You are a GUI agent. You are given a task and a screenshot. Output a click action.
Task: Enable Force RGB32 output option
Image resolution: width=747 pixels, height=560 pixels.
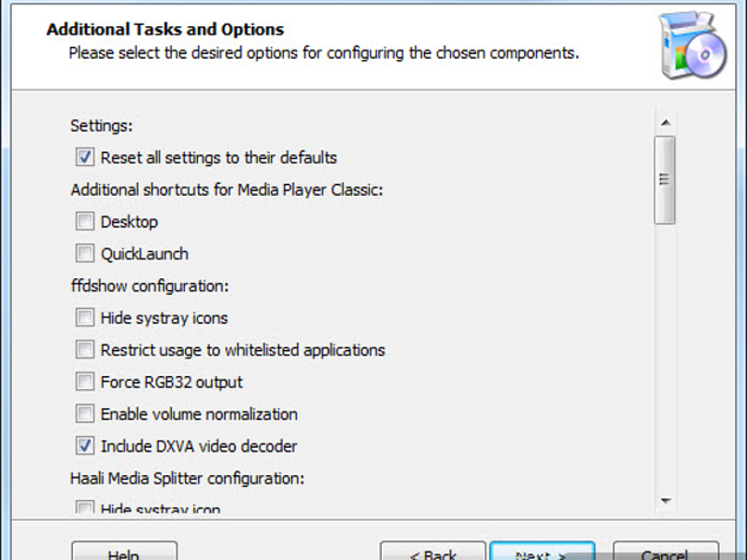(x=85, y=382)
